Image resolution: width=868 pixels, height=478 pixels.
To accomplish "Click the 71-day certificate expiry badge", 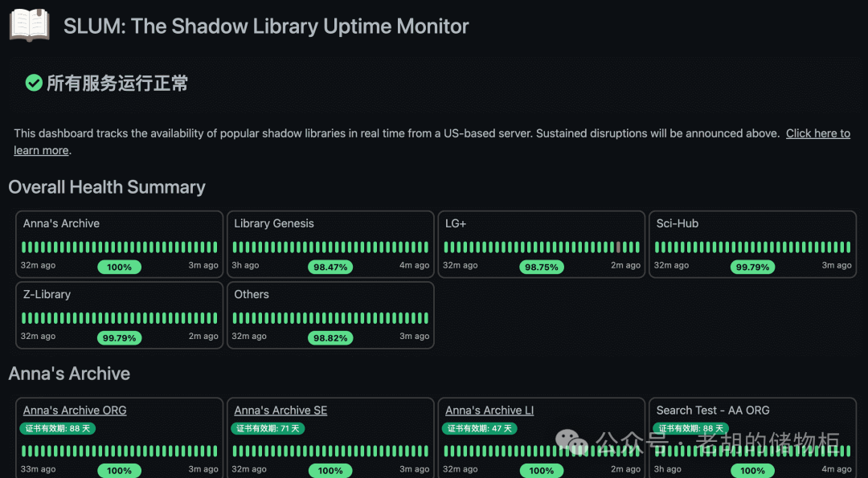I will pos(268,428).
